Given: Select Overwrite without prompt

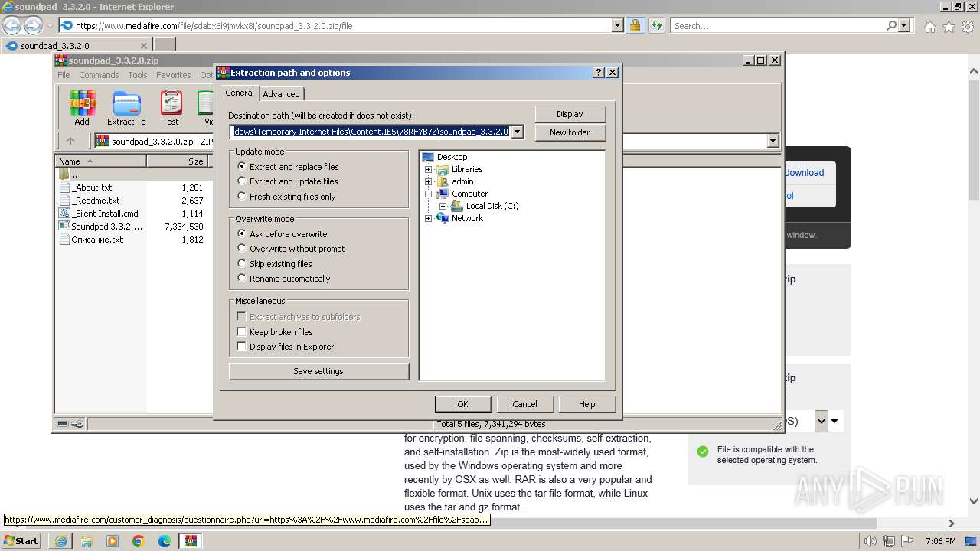Looking at the screenshot, I should (x=242, y=249).
